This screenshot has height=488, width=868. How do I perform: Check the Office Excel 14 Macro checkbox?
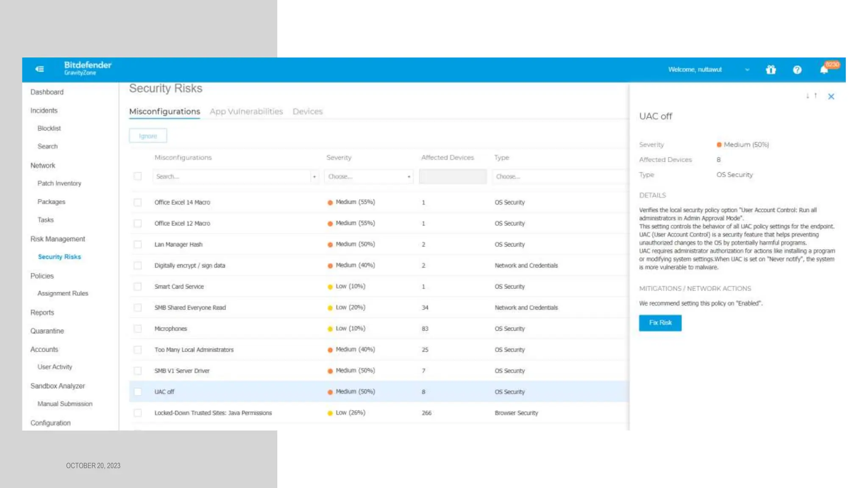pos(138,202)
